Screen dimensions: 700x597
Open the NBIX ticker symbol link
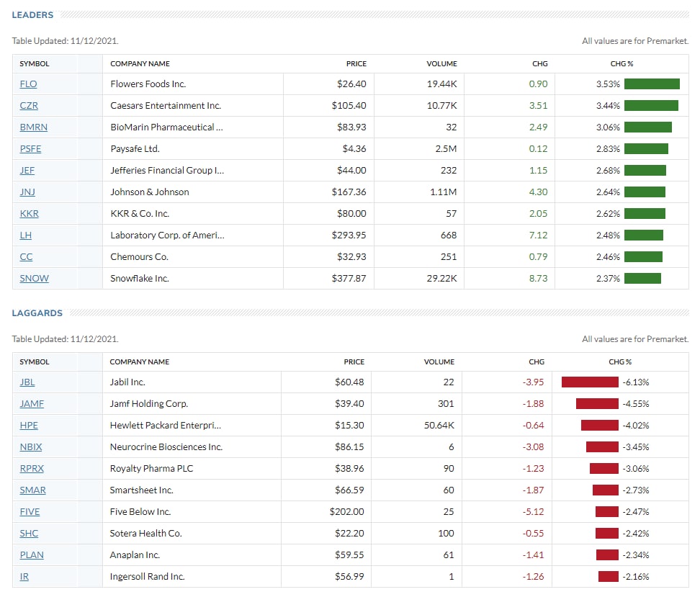(31, 447)
